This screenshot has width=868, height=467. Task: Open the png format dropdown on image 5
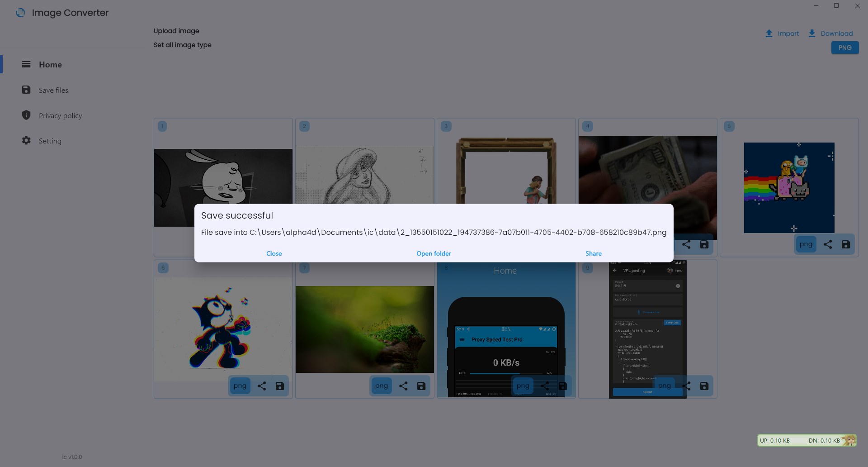tap(806, 244)
